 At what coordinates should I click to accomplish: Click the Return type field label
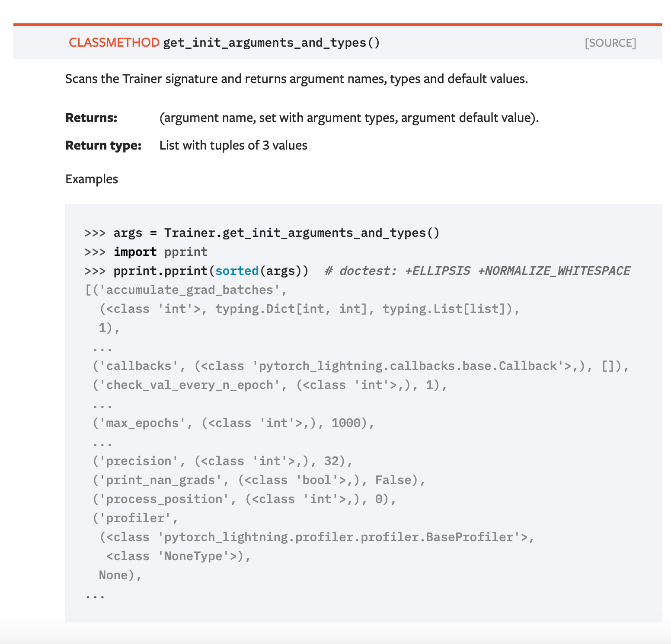click(x=103, y=145)
